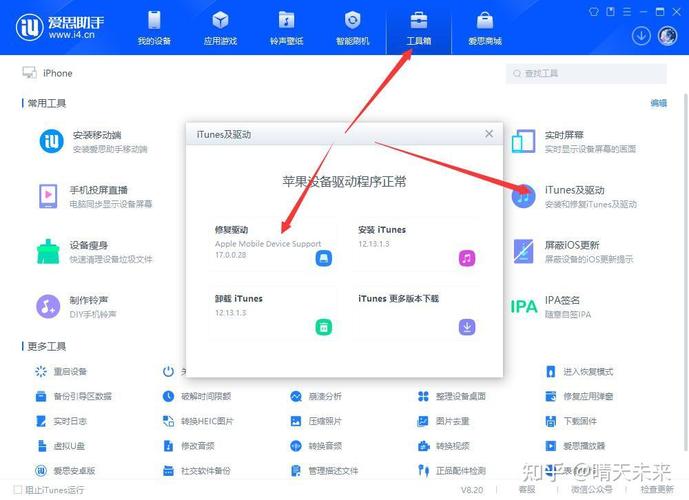Open 转换音频 convert audio tool

tap(315, 446)
